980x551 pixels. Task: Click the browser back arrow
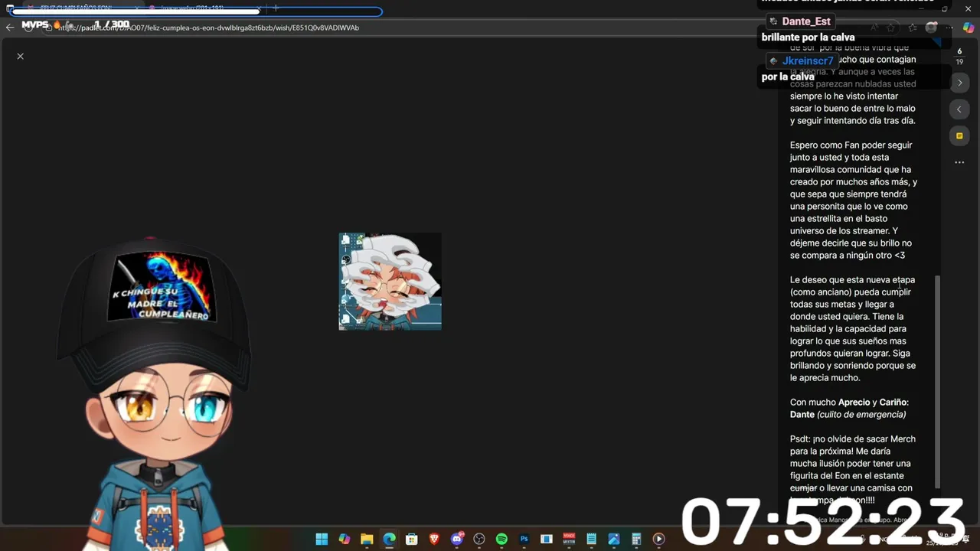pos(10,28)
